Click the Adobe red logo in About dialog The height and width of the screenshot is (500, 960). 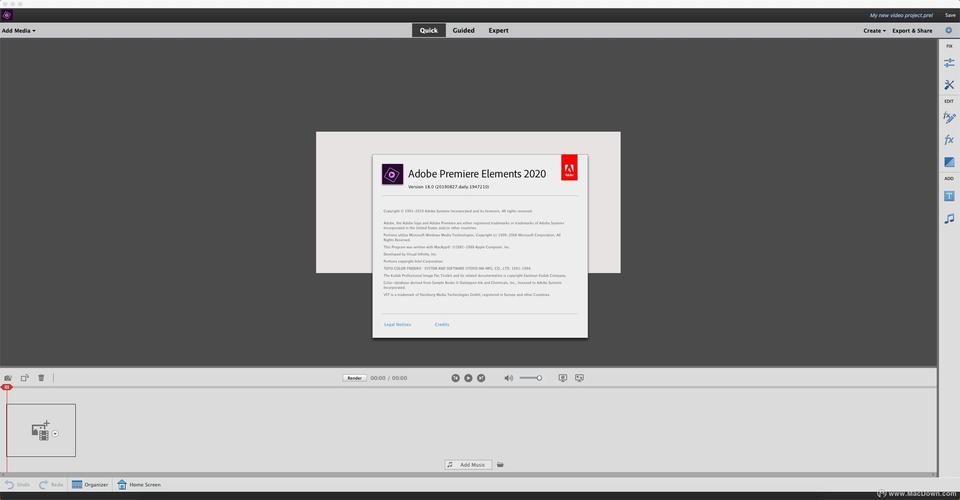[569, 167]
